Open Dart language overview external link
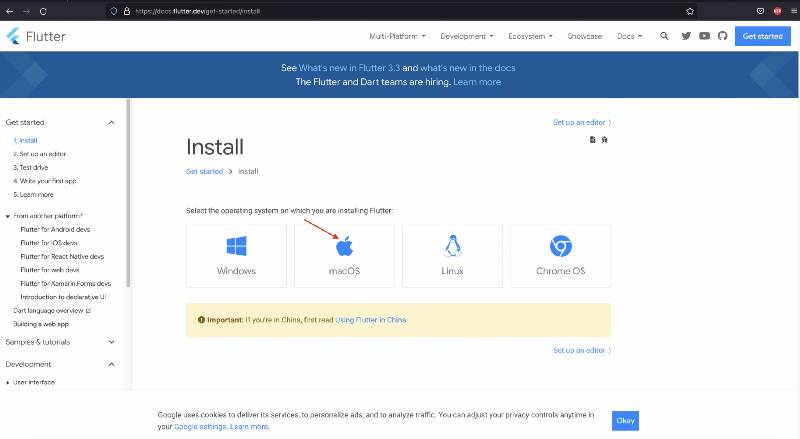The width and height of the screenshot is (800, 439). [52, 310]
